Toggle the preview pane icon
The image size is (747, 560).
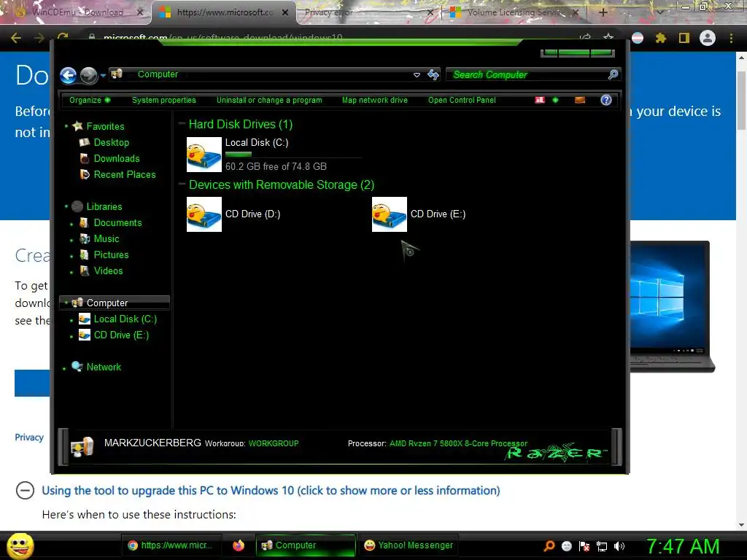coord(580,100)
